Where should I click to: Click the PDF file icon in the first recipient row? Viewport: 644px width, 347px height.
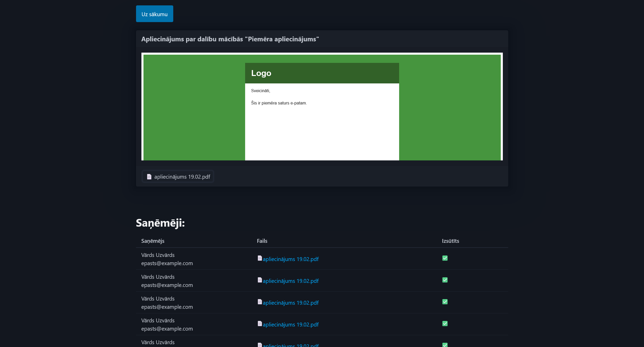tap(260, 258)
